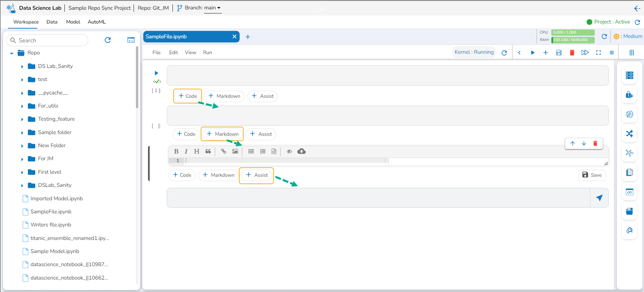Viewport: 644px width, 292px height.
Task: Expand the DS Lab_Sanity folder
Action: pyautogui.click(x=22, y=67)
